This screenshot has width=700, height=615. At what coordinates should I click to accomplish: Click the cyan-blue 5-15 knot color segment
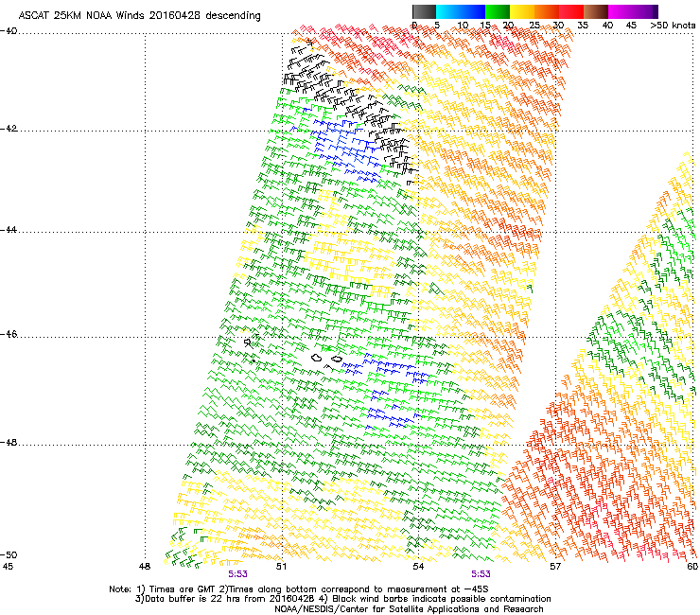point(461,11)
